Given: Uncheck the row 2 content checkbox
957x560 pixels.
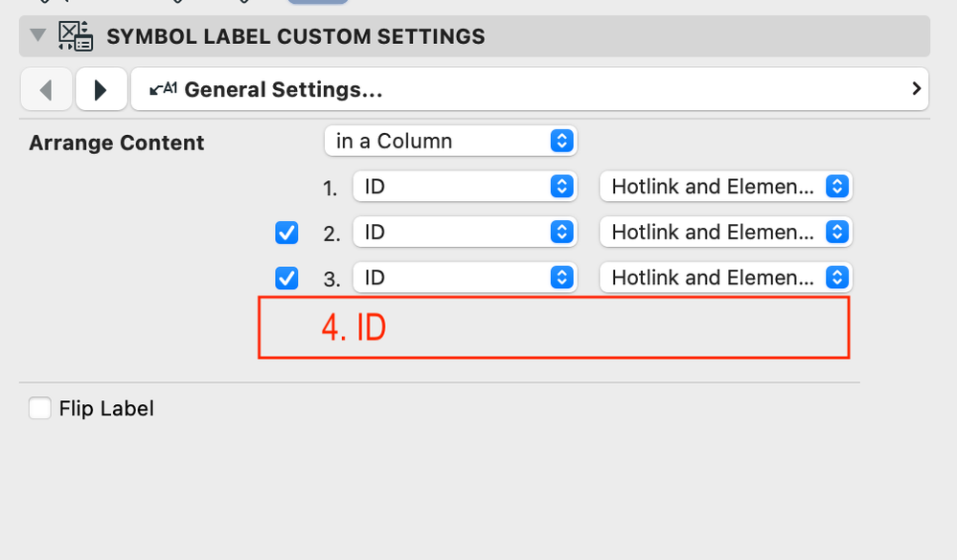Looking at the screenshot, I should coord(286,233).
